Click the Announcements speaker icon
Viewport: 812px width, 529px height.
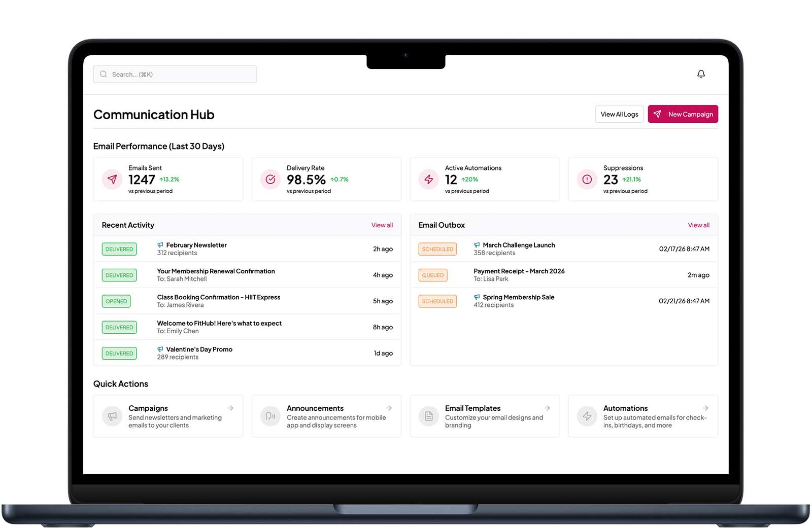coord(270,416)
